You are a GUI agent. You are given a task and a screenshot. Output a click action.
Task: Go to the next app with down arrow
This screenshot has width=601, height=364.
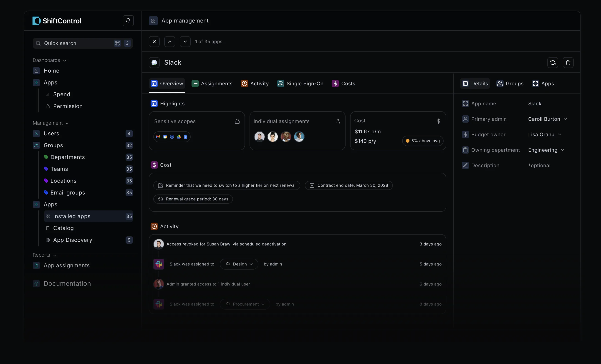click(x=185, y=42)
